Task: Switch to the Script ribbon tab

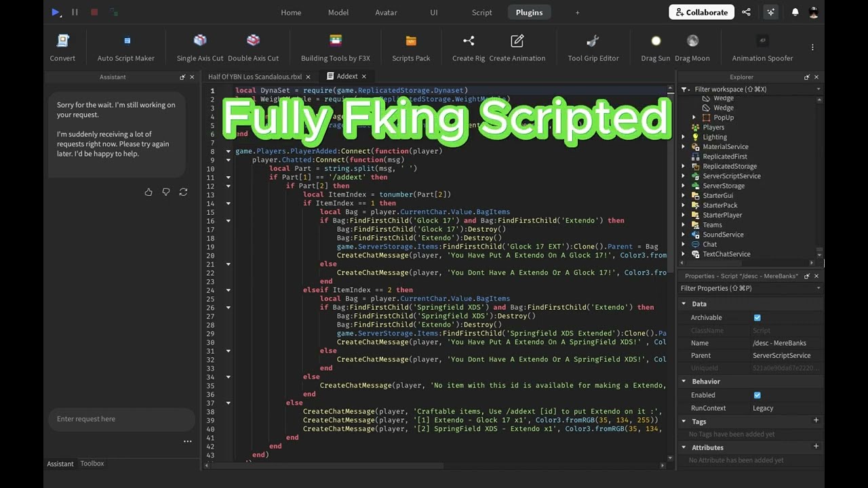Action: [x=482, y=12]
